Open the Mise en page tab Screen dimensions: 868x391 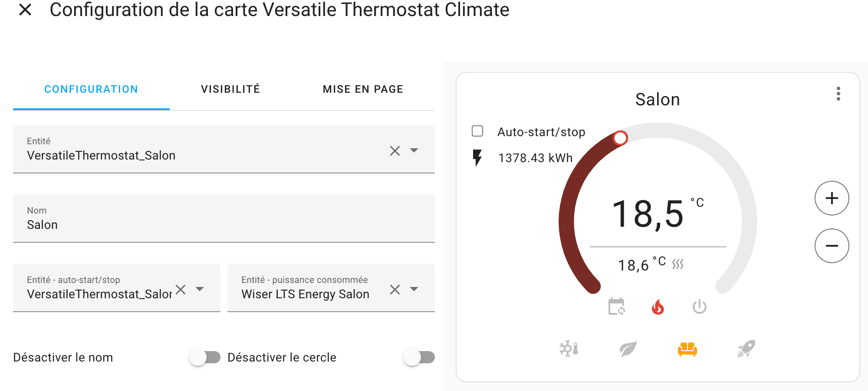pos(363,89)
